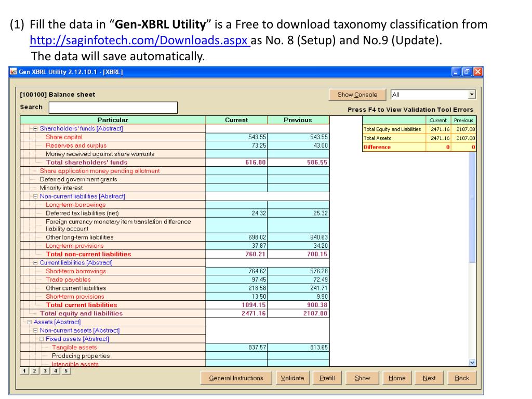Collapse Assets [Abstract] tree node
Image resolution: width=532 pixels, height=399 pixels.
click(x=29, y=322)
